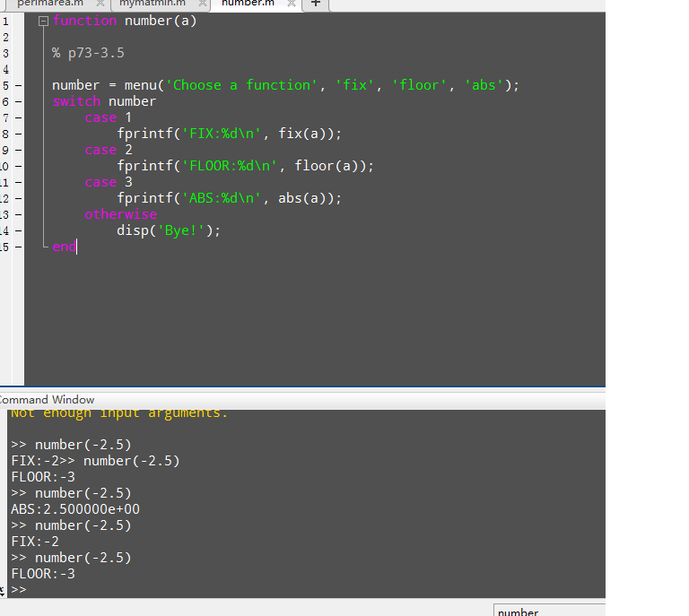Click the 'number' status bar field
Image resolution: width=689 pixels, height=616 pixels.
tap(549, 612)
